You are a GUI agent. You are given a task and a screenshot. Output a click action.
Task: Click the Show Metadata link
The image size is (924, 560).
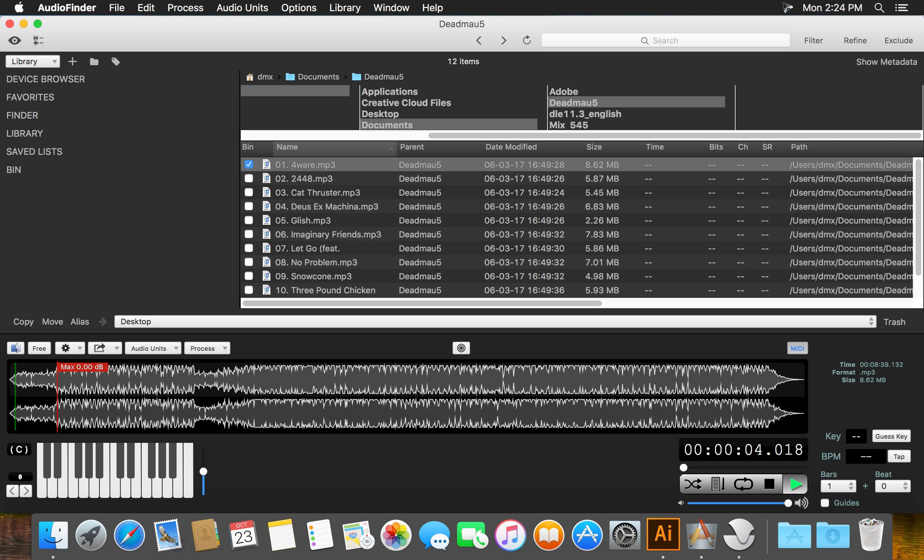(886, 62)
